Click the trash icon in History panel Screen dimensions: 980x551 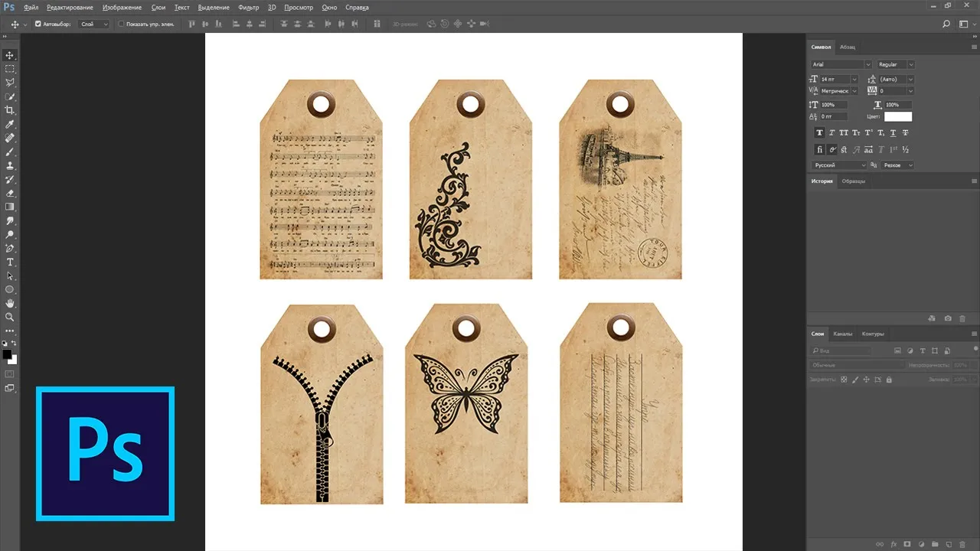coord(962,318)
